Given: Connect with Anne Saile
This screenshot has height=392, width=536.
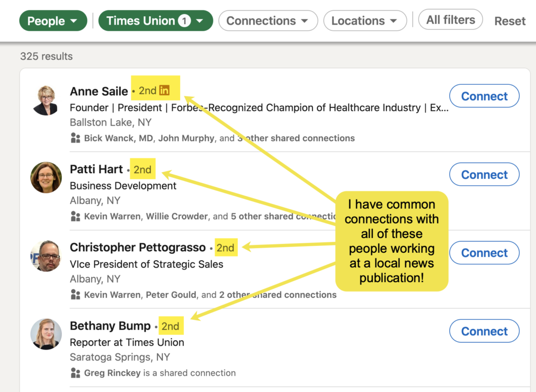Looking at the screenshot, I should (x=484, y=96).
